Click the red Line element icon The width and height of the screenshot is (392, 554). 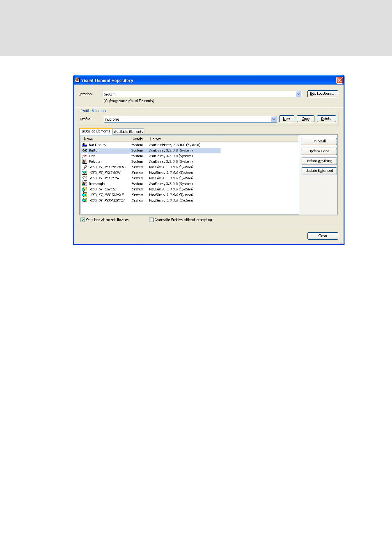click(85, 156)
